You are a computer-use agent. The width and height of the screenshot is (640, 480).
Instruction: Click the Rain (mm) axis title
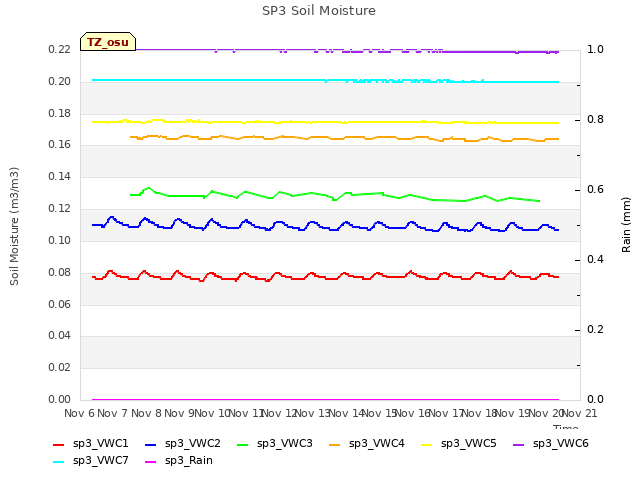pos(626,225)
